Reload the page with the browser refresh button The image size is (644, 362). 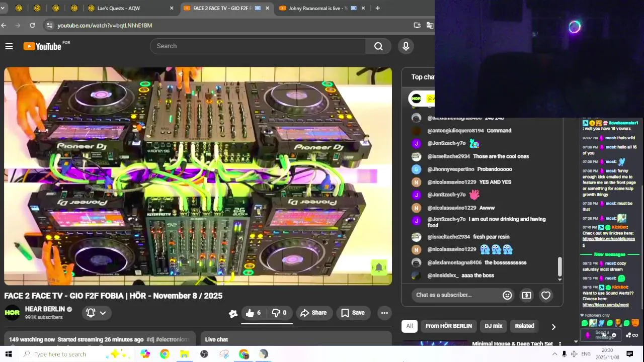coord(32,25)
